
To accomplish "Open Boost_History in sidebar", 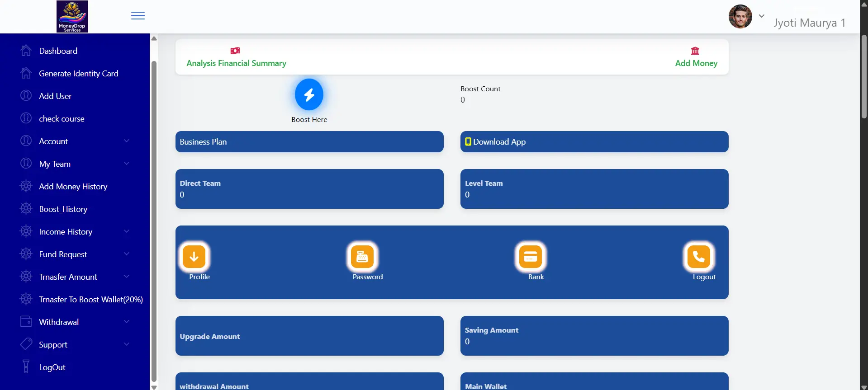I will 63,209.
